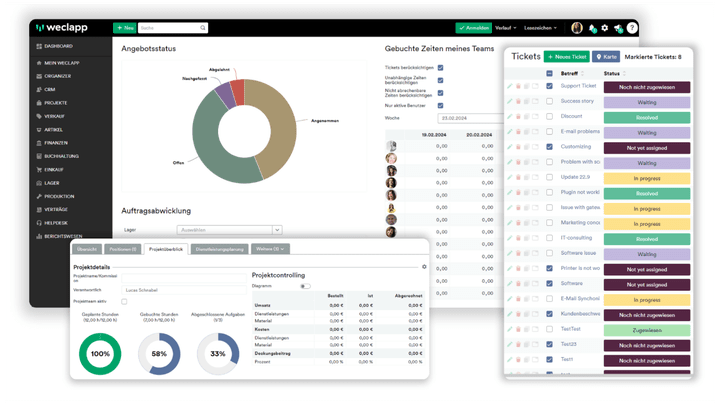Viewport: 720px width, 405px height.
Task: Switch on the Diagramm toggle in Projektcontrolling
Action: [x=305, y=286]
